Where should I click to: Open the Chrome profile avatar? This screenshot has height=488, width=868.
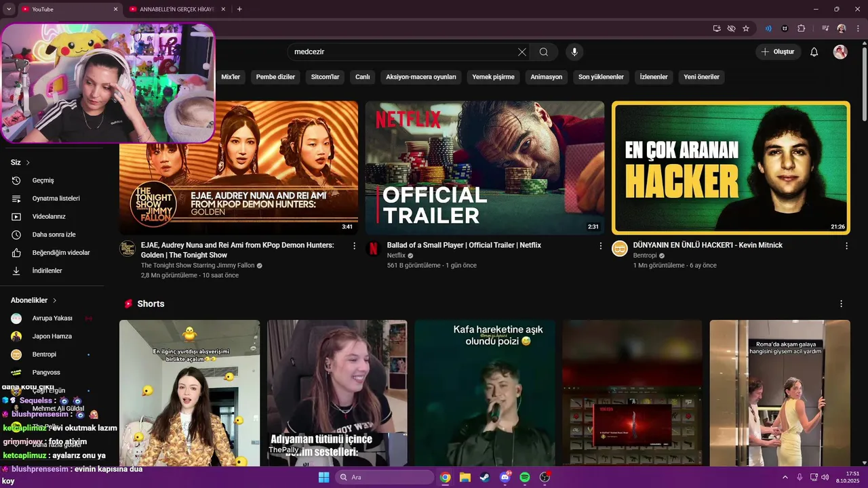[842, 28]
